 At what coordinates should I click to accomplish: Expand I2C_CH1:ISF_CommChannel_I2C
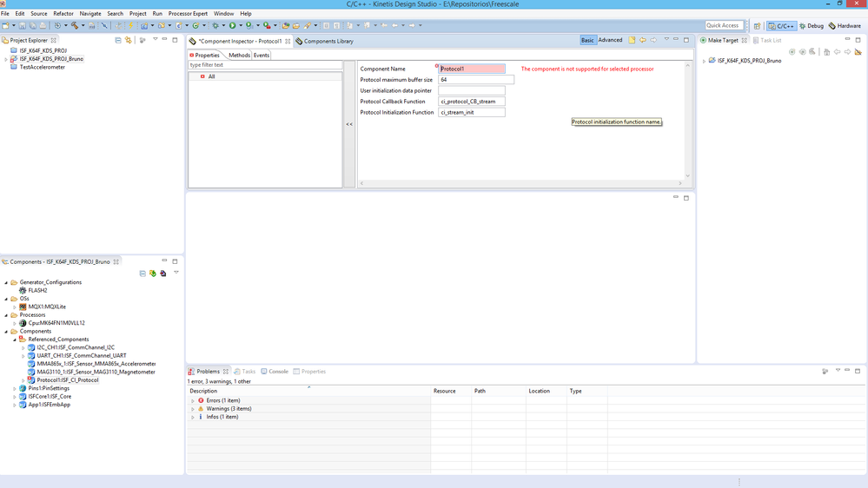[x=23, y=348]
